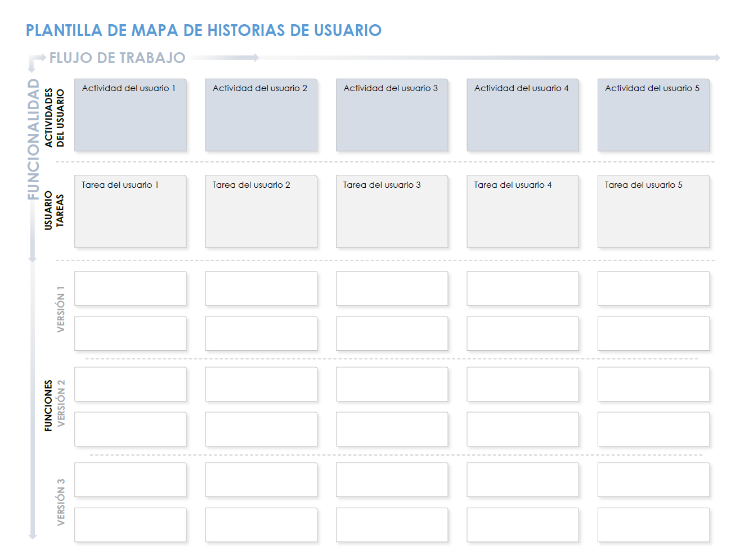
Task: Click the 'Versión 2' label
Action: (61, 403)
